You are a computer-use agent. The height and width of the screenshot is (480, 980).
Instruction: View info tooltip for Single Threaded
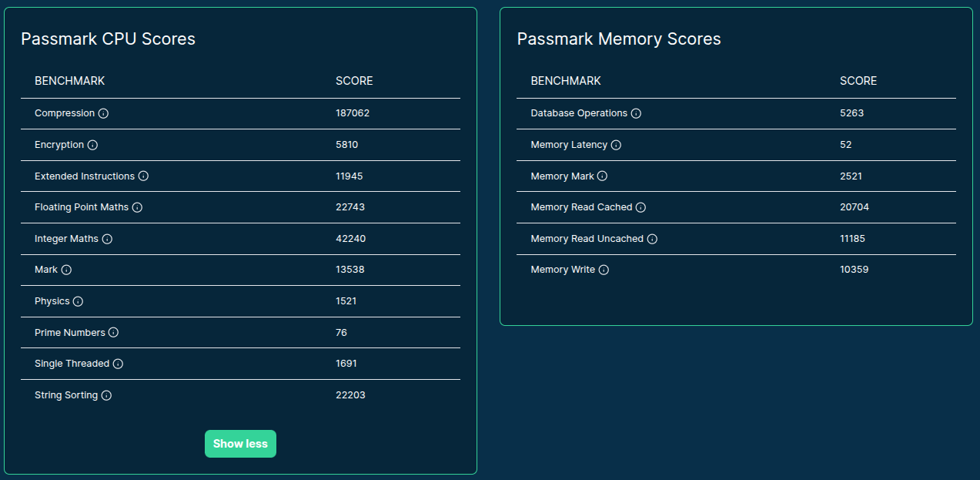tap(118, 364)
